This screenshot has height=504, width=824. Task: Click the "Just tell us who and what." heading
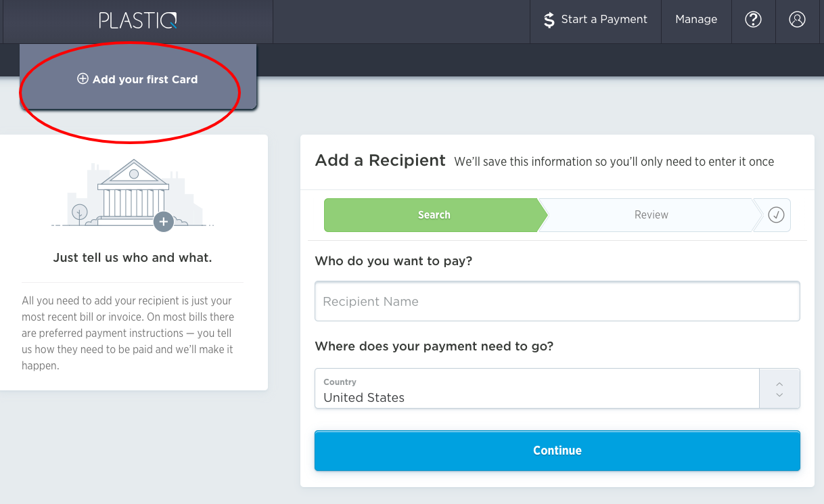tap(133, 258)
